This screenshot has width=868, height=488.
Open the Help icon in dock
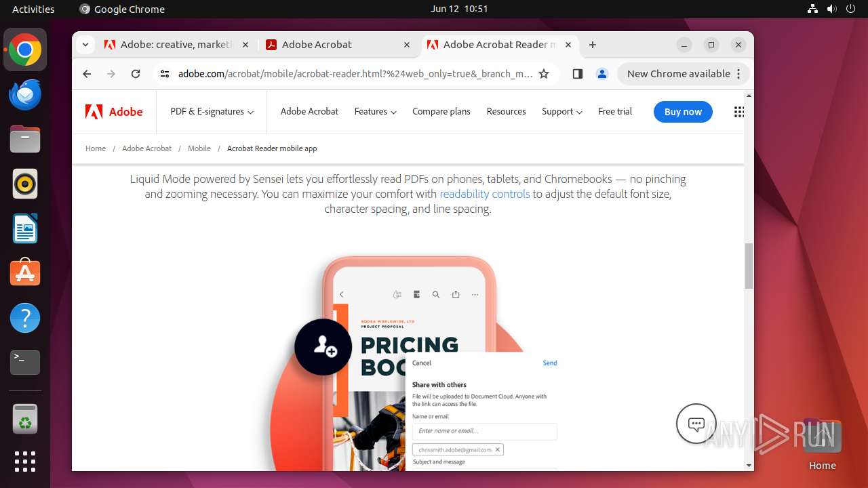25,318
